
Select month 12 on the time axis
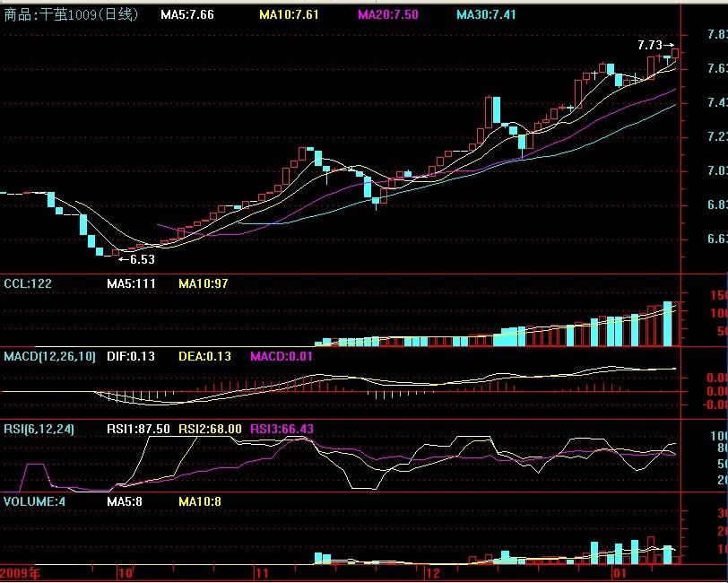433,572
